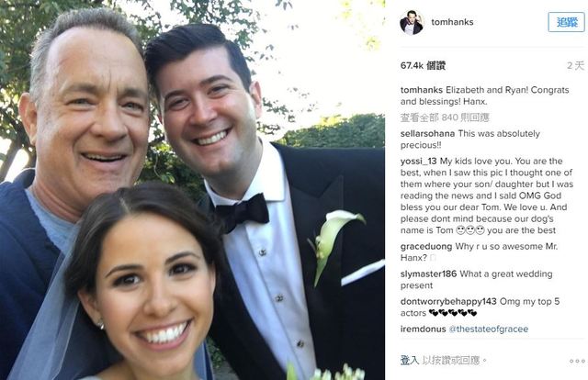The image size is (588, 380).
Task: Open the tomhanks username in the header
Action: pyautogui.click(x=452, y=22)
